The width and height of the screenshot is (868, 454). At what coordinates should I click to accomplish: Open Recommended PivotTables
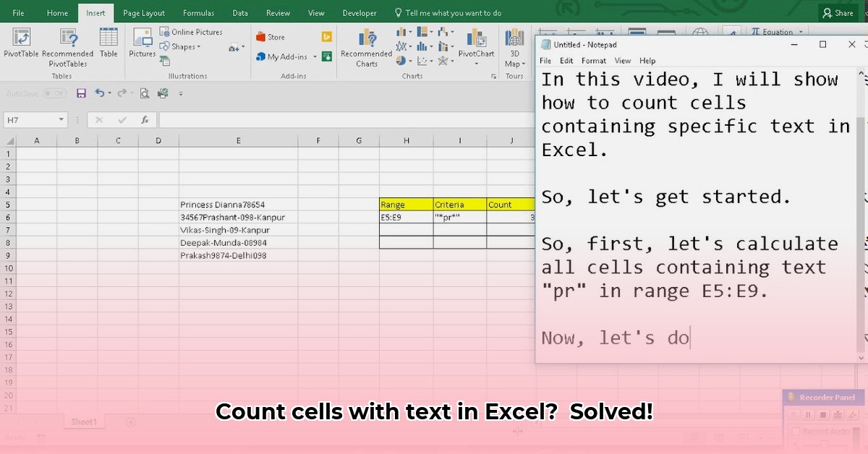tap(67, 47)
